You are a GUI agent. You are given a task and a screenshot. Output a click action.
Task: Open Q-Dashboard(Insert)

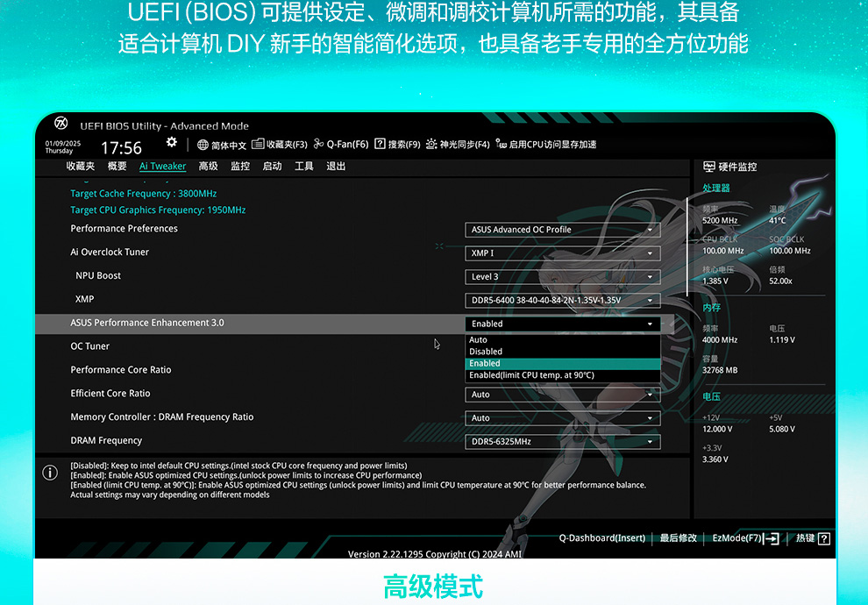[x=602, y=538]
